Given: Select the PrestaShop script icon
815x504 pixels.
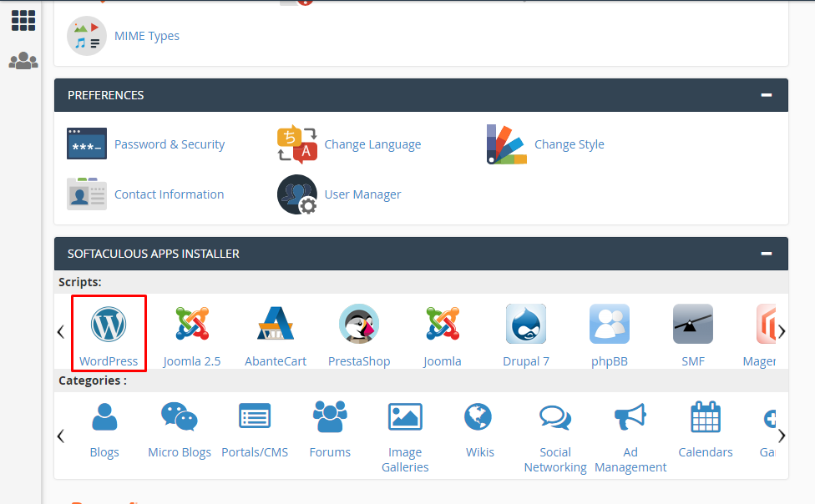Looking at the screenshot, I should point(359,324).
